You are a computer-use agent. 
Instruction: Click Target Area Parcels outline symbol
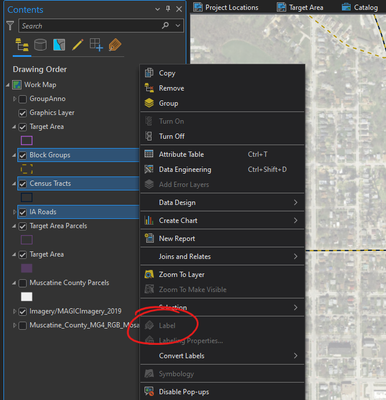27,240
